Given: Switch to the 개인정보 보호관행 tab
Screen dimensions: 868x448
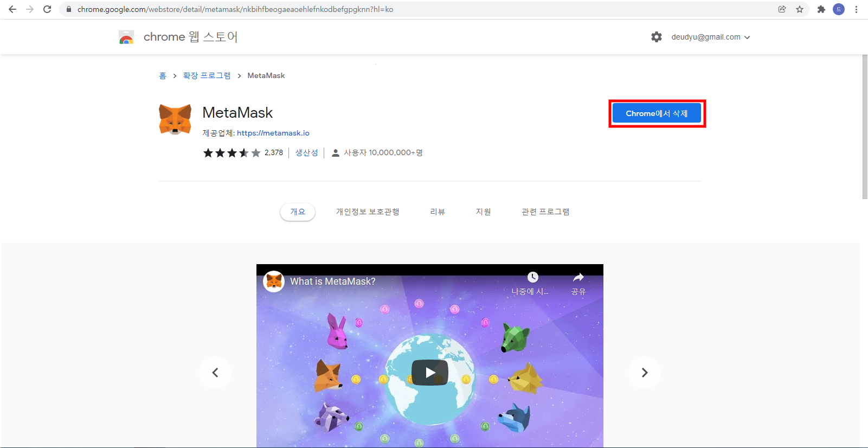Looking at the screenshot, I should (368, 212).
